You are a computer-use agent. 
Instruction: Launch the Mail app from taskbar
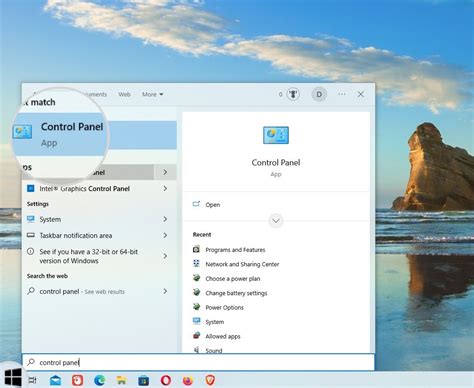tap(55, 380)
